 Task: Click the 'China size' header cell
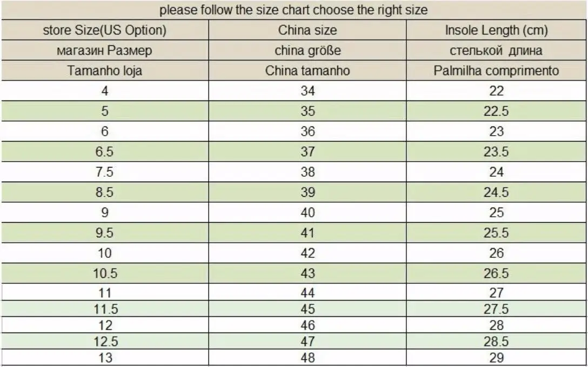307,30
